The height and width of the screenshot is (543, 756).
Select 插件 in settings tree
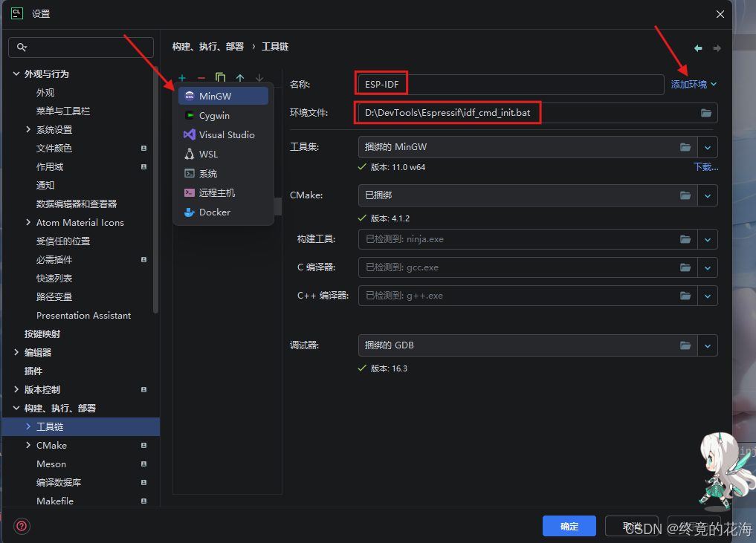(33, 371)
